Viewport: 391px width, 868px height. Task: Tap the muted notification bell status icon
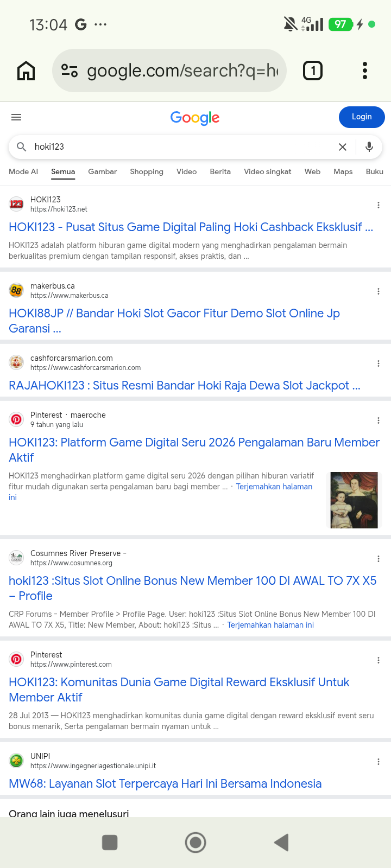291,24
